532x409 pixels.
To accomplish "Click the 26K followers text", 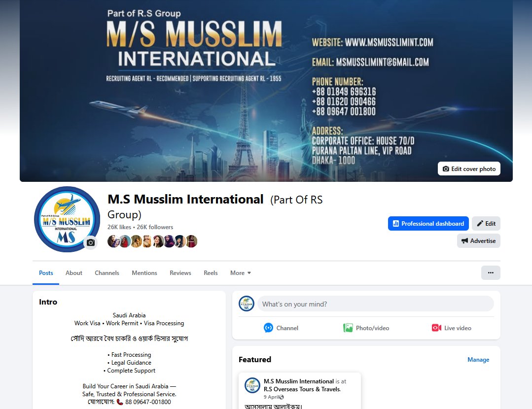I will pyautogui.click(x=155, y=227).
